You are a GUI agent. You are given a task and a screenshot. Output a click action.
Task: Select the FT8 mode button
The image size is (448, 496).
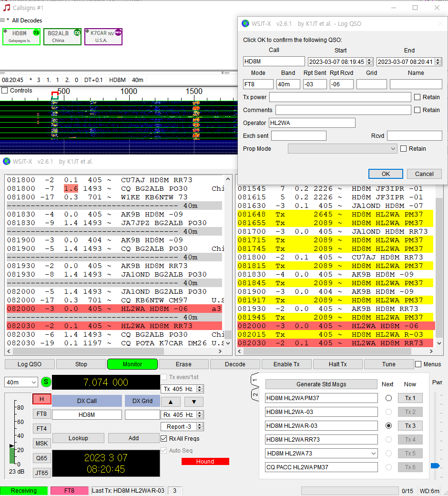41,413
